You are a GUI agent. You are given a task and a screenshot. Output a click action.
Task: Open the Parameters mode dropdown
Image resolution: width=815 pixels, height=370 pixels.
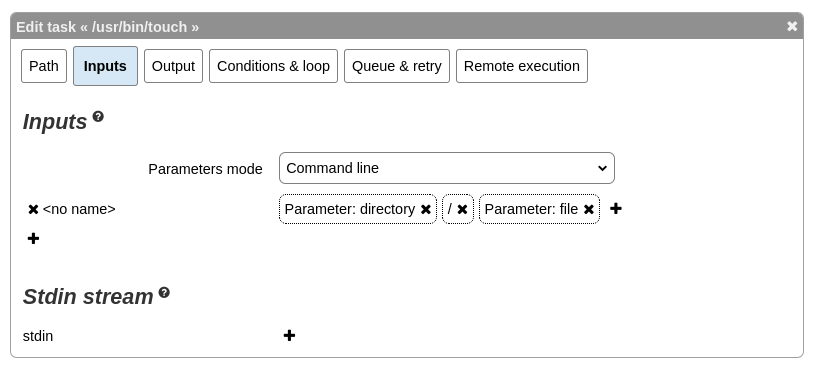pos(446,168)
